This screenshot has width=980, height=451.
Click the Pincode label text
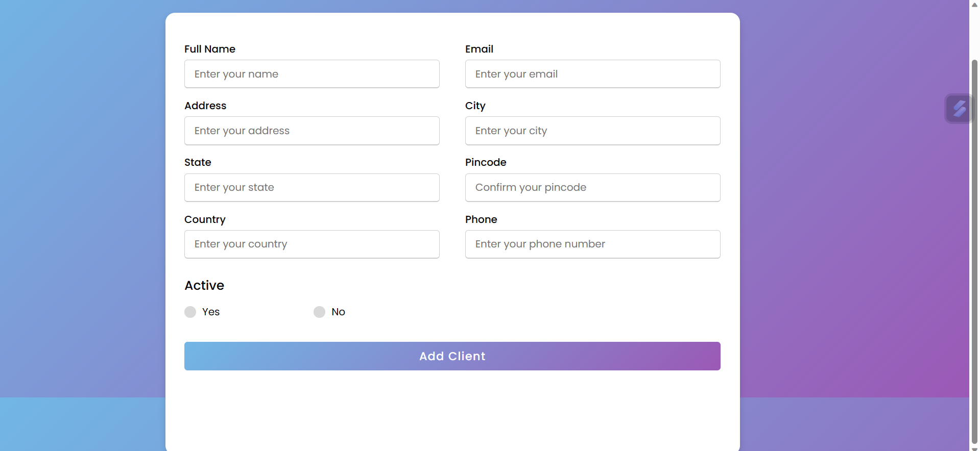click(x=485, y=162)
